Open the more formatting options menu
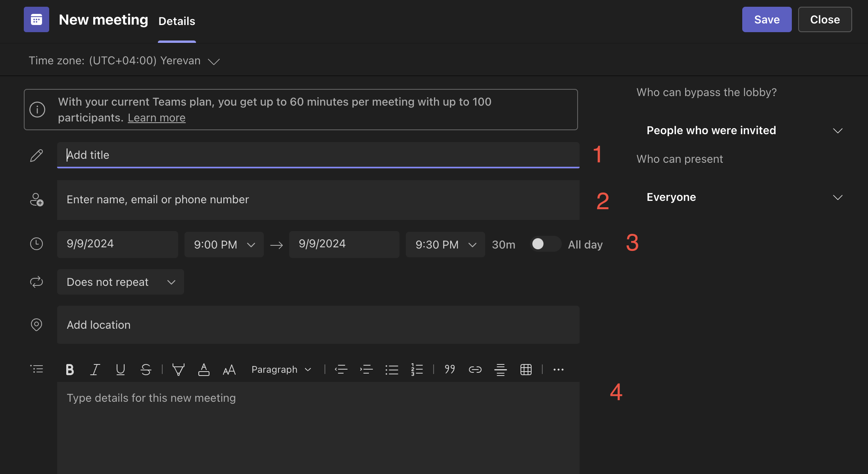This screenshot has height=474, width=868. (559, 369)
